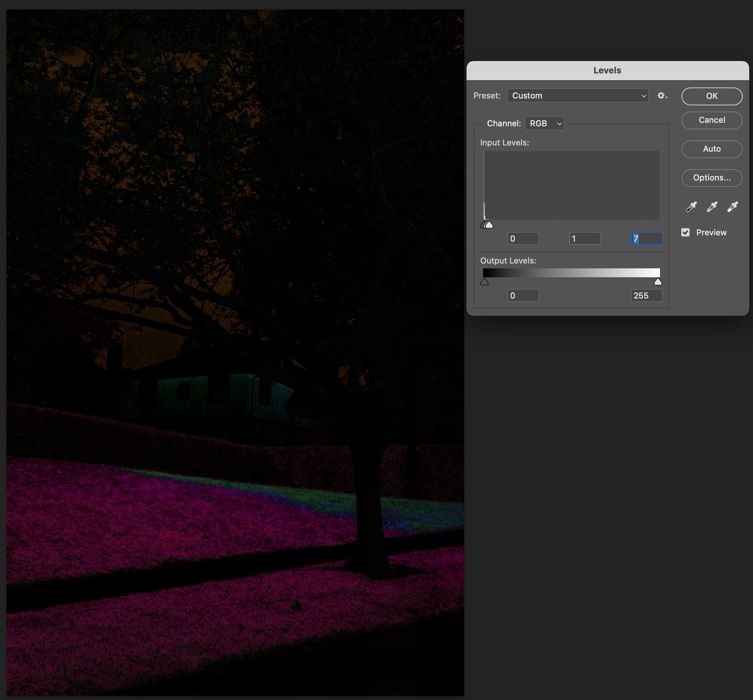
Task: Click the output highlight field showing 255
Action: tap(646, 296)
